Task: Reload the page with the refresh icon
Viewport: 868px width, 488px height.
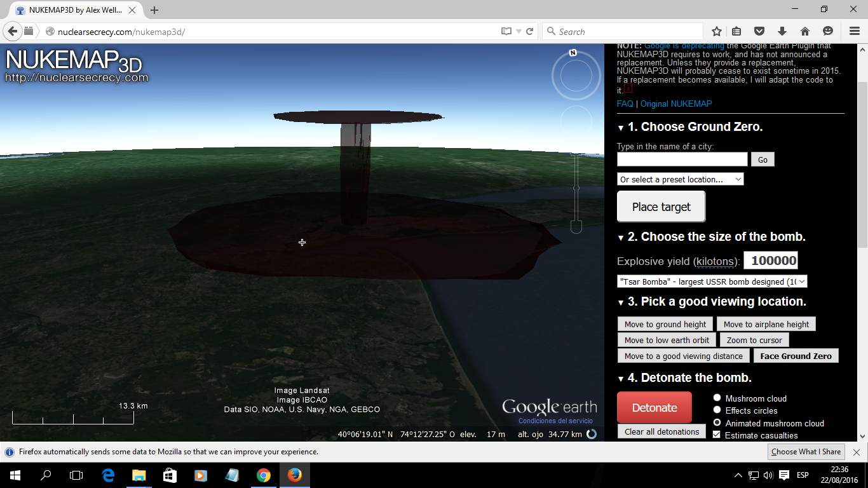Action: tap(529, 31)
